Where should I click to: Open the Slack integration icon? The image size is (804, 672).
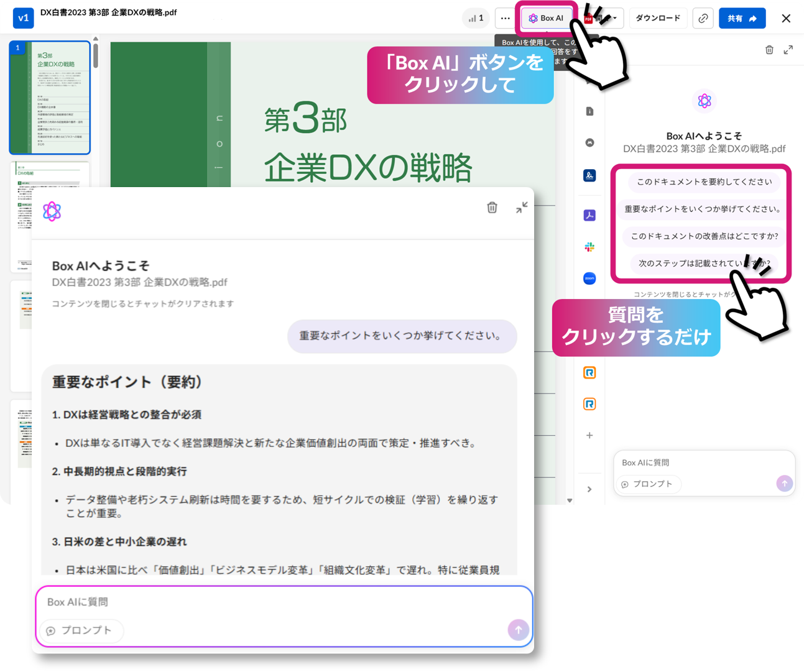589,247
